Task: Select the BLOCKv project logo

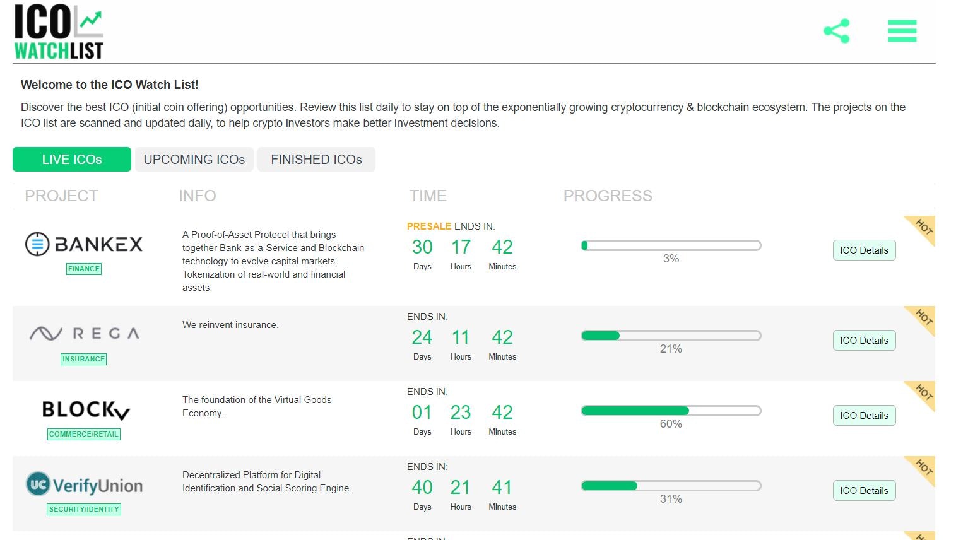Action: pos(85,410)
